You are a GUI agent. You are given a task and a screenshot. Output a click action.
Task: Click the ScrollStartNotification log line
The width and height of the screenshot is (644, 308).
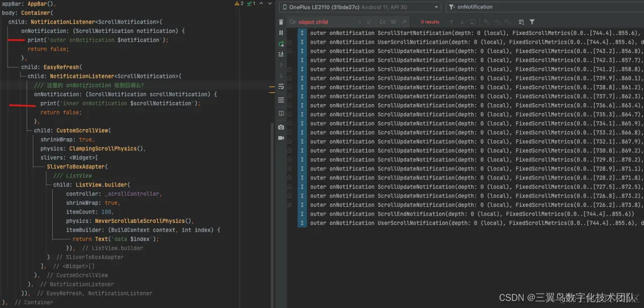tap(476, 33)
